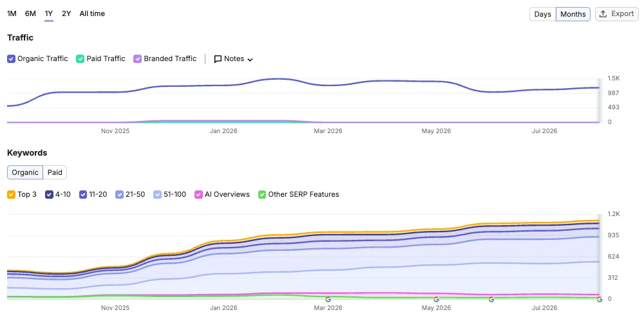Click Jan 2026 on the Traffic chart axis

point(223,131)
